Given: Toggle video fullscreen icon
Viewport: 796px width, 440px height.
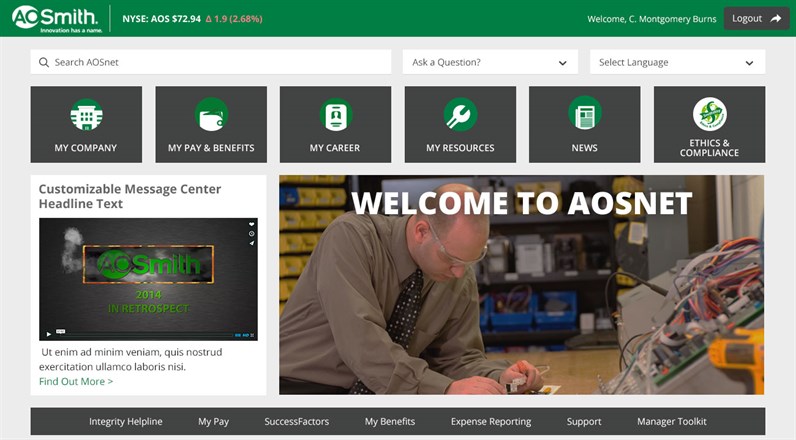Looking at the screenshot, I should pyautogui.click(x=253, y=335).
